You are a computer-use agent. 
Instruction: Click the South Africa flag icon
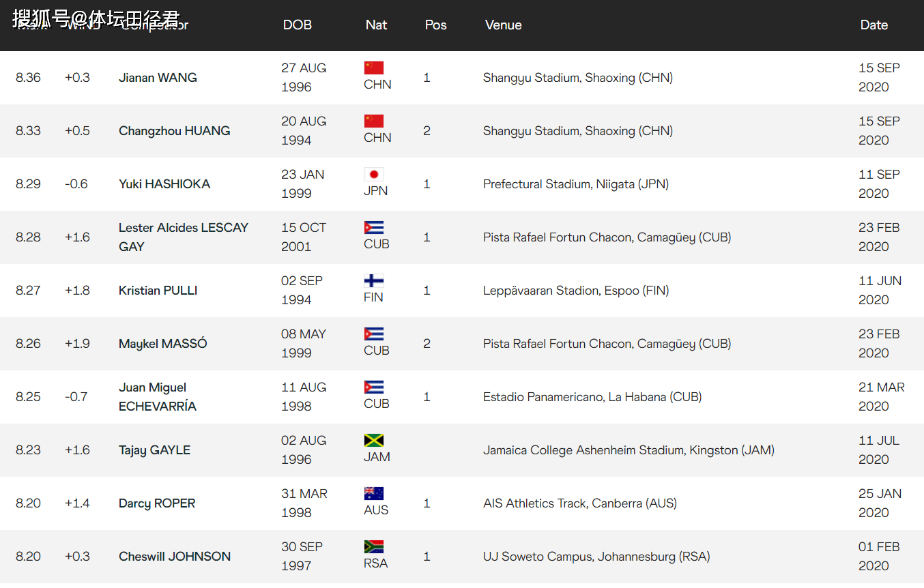click(x=373, y=547)
